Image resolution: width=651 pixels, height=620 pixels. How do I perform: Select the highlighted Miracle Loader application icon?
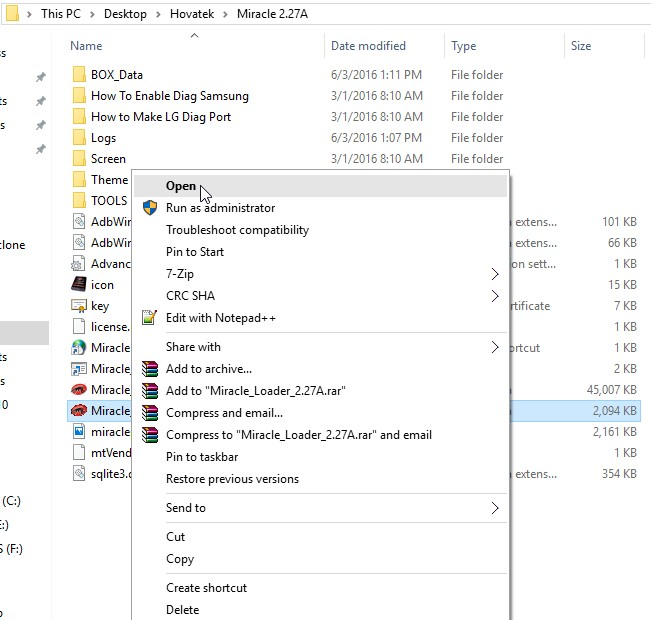pos(79,410)
